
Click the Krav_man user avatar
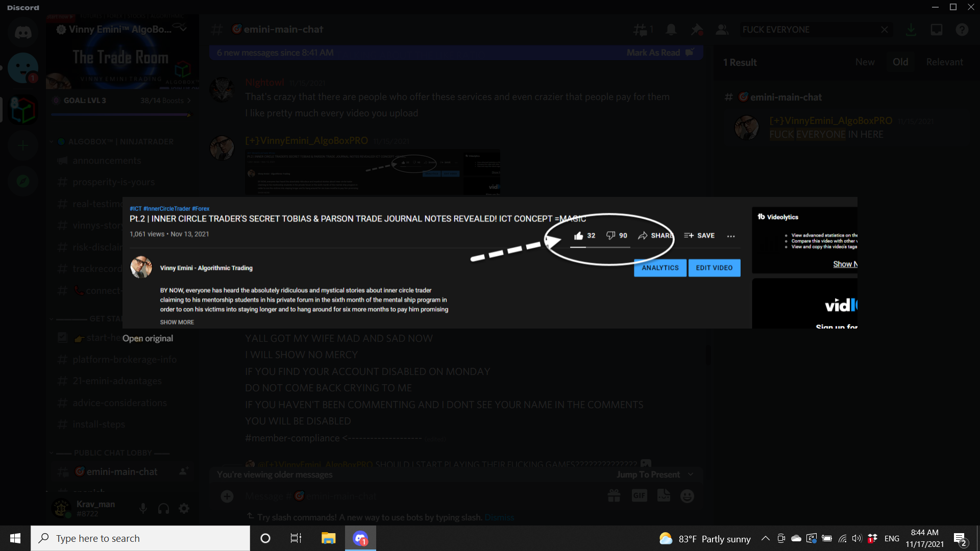pos(62,508)
